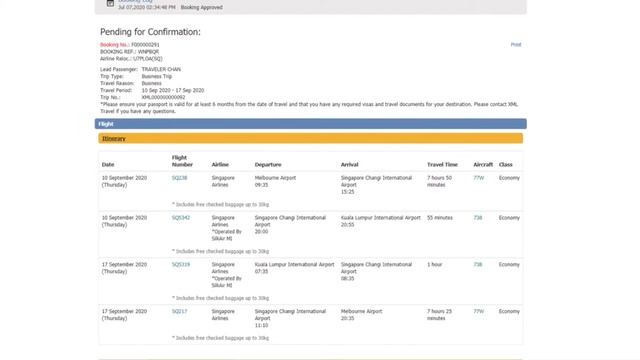Open flight number SQ217 link
The height and width of the screenshot is (360, 640).
pos(180,311)
